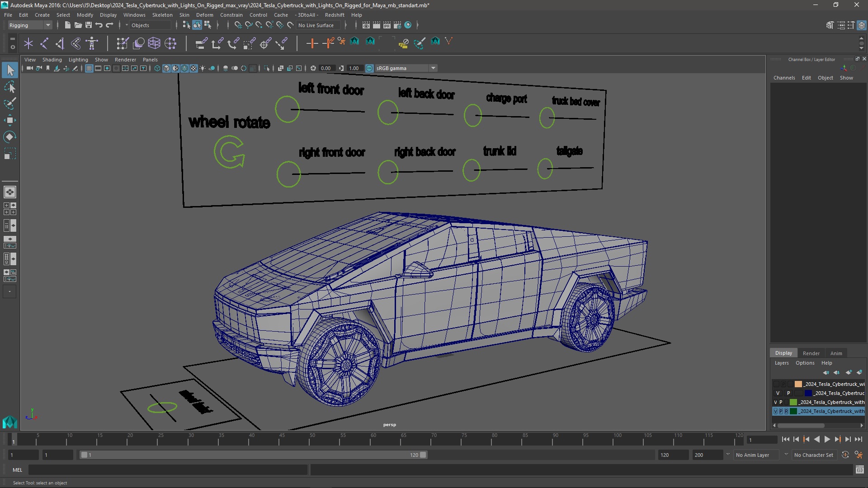Open the Skeleton menu
The width and height of the screenshot is (868, 488).
click(x=162, y=15)
